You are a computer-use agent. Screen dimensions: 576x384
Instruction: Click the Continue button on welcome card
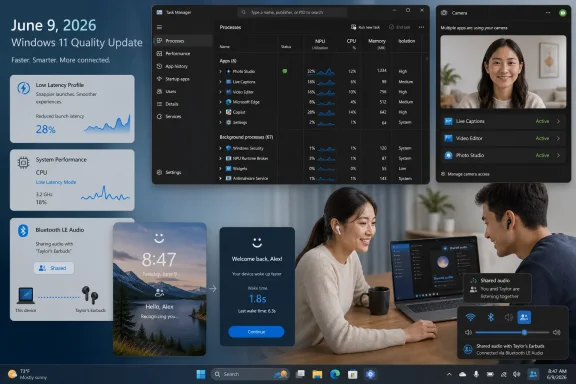[x=256, y=332]
